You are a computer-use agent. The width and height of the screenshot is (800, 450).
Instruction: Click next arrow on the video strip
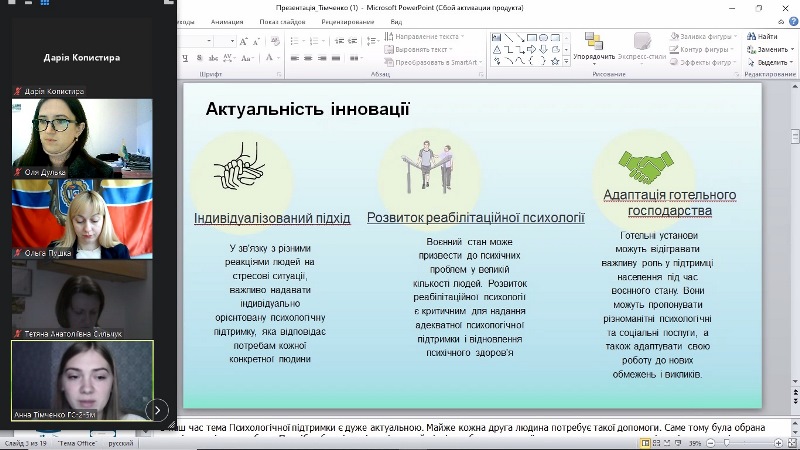(x=157, y=409)
